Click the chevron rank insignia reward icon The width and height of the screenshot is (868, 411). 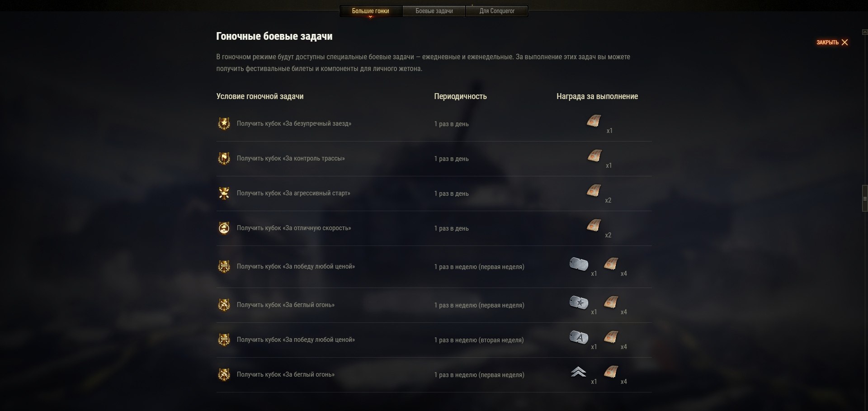tap(579, 372)
